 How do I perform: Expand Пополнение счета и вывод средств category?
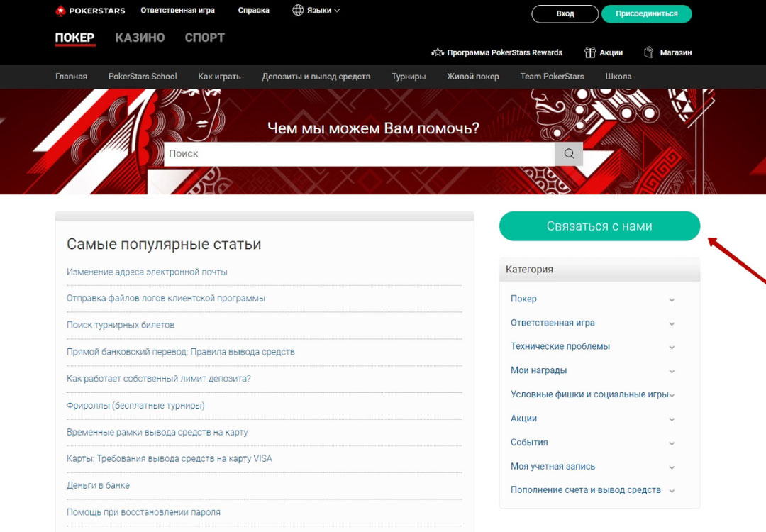672,490
